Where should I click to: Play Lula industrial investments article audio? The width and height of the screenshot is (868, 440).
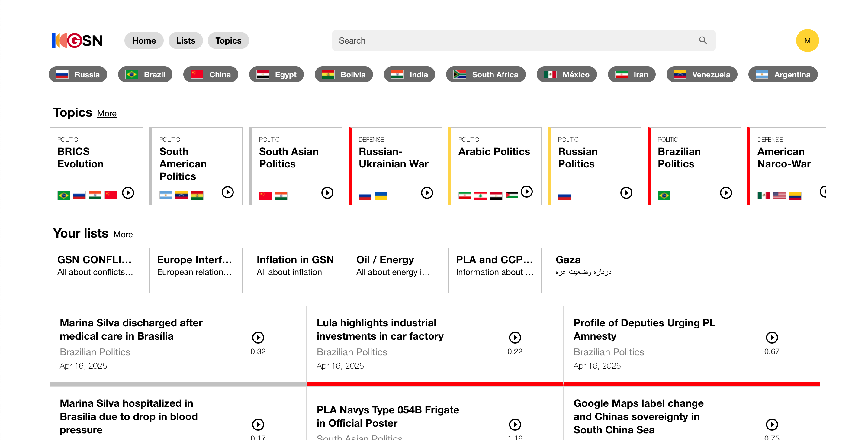click(x=515, y=337)
